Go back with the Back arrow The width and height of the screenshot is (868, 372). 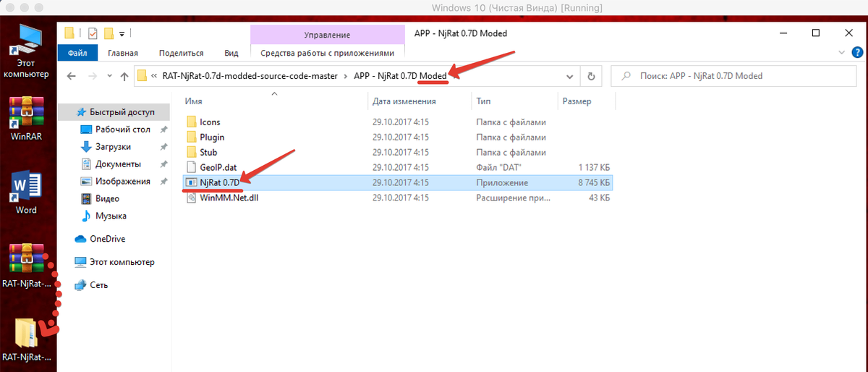(71, 76)
